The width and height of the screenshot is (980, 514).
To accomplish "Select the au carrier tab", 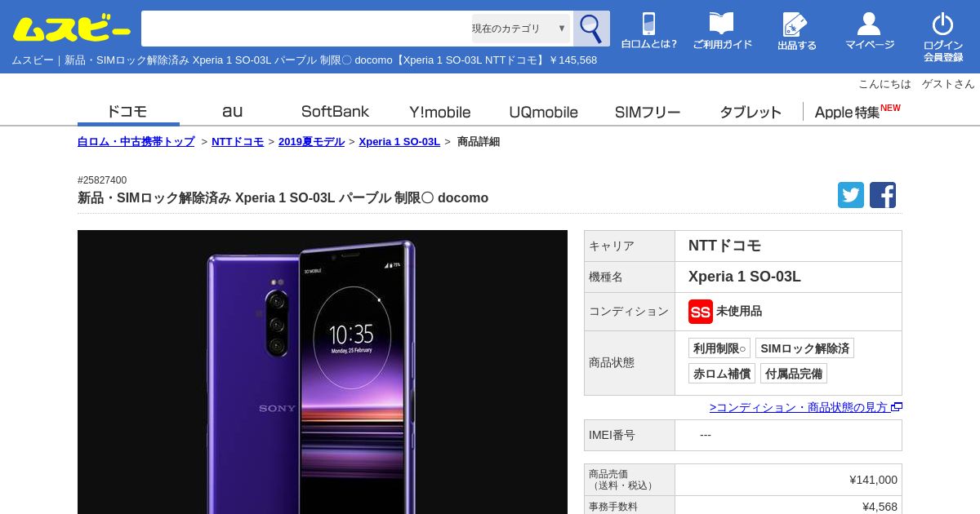I will [232, 111].
